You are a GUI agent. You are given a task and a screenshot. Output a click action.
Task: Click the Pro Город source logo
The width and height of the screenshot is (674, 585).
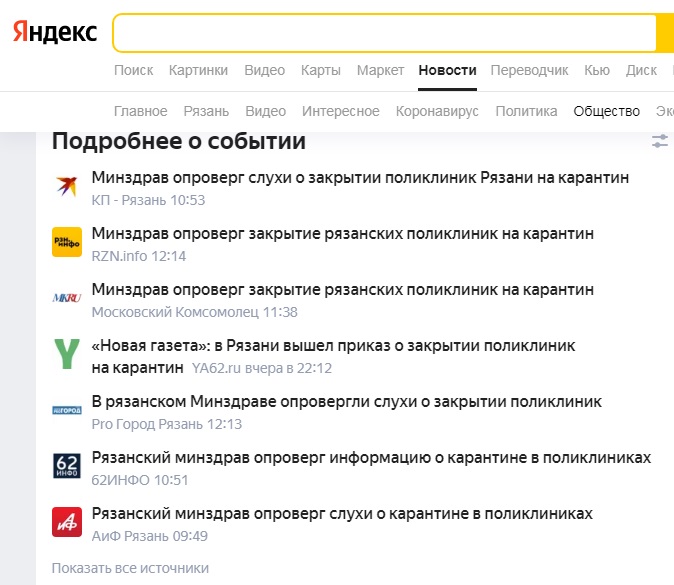[67, 410]
